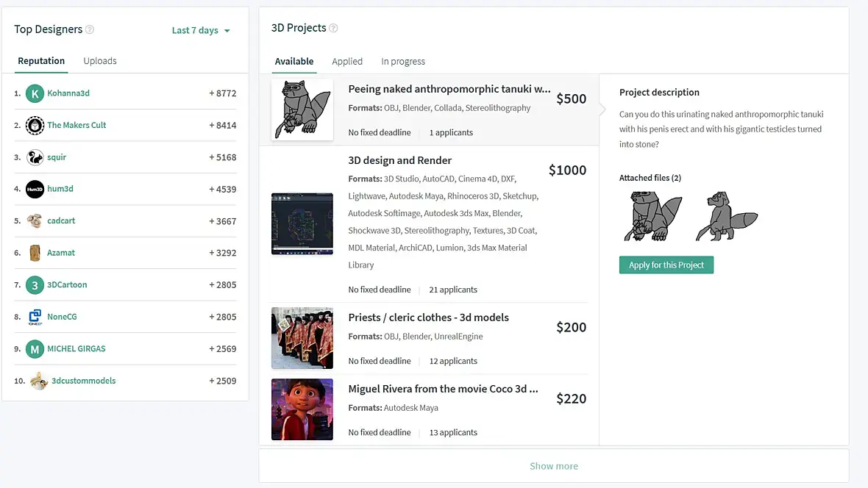The width and height of the screenshot is (868, 488).
Task: Click the Azamat designer avatar
Action: coord(35,253)
